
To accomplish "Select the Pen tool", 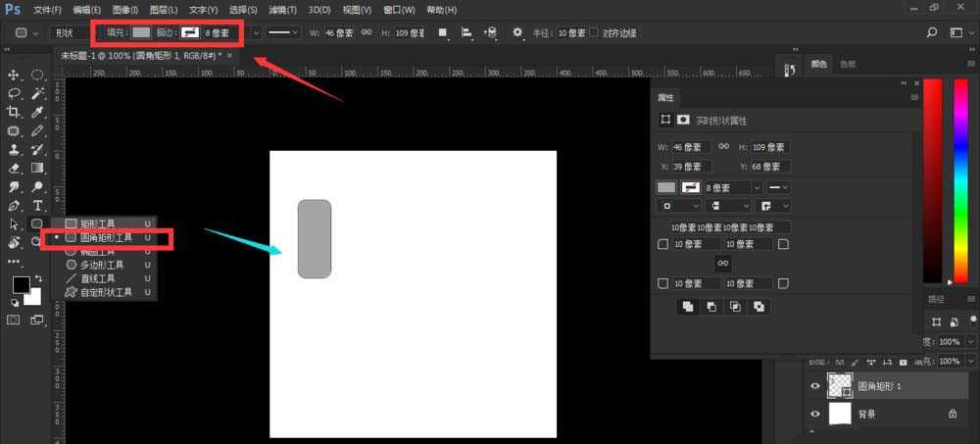I will (x=15, y=206).
